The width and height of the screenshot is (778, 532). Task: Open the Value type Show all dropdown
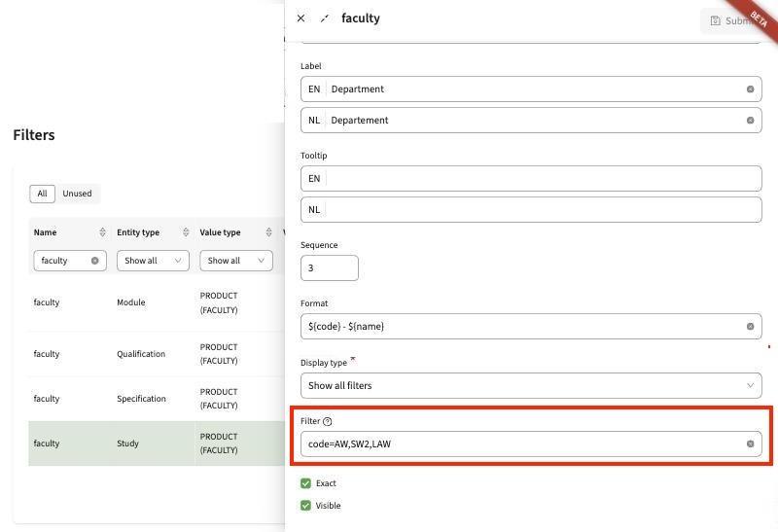pos(236,261)
